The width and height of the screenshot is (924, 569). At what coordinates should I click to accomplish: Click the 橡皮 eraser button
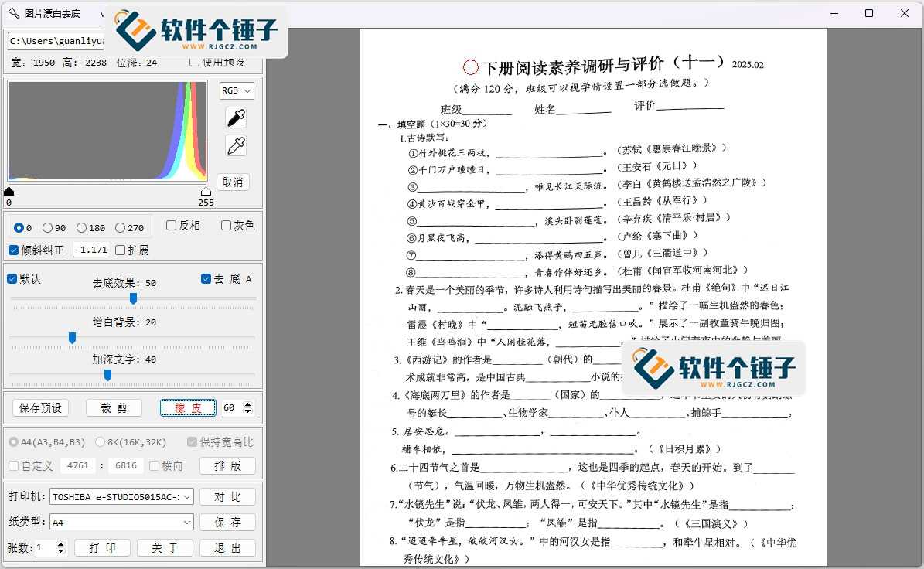[x=188, y=407]
